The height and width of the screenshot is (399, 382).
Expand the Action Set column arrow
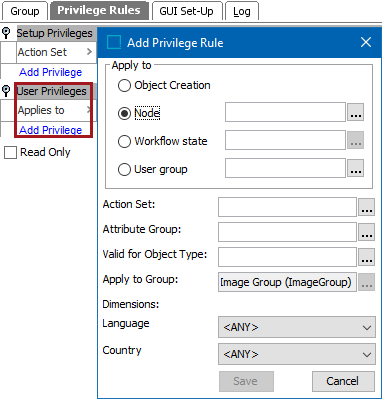point(89,52)
